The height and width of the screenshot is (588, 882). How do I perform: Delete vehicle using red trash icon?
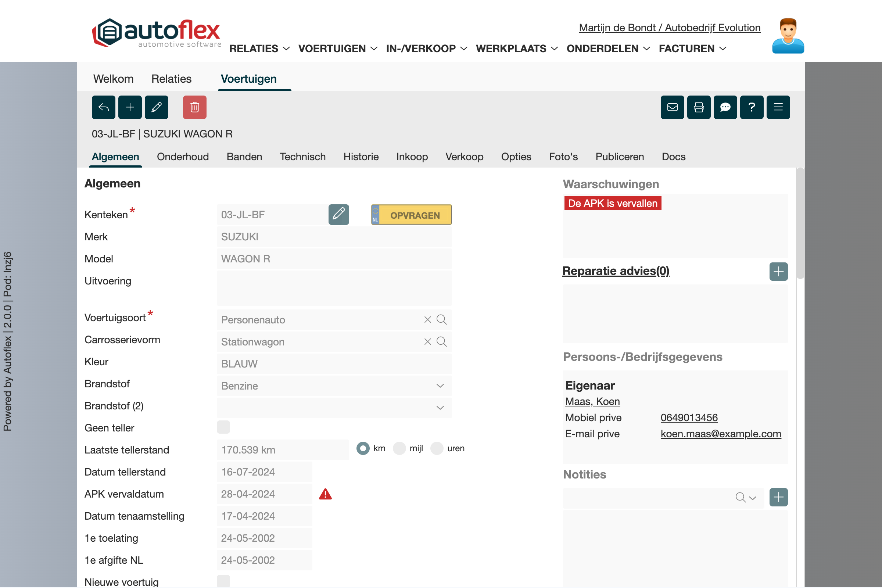click(x=195, y=107)
